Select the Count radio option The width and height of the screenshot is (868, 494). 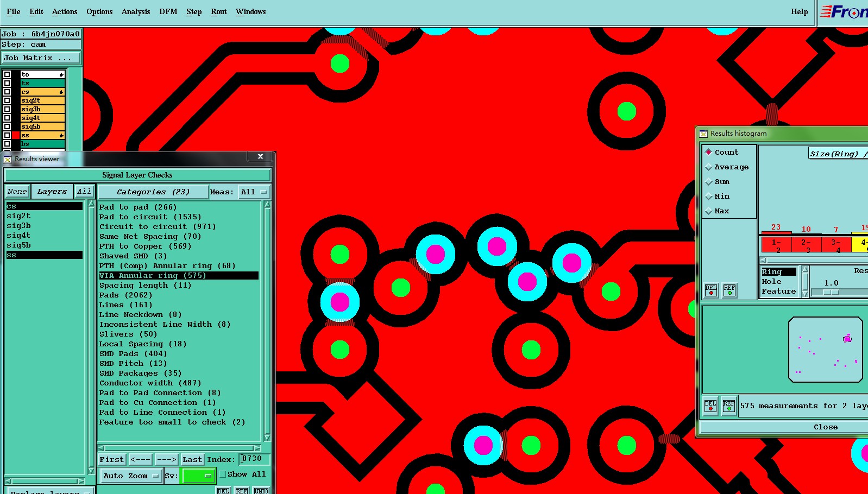[x=708, y=152]
